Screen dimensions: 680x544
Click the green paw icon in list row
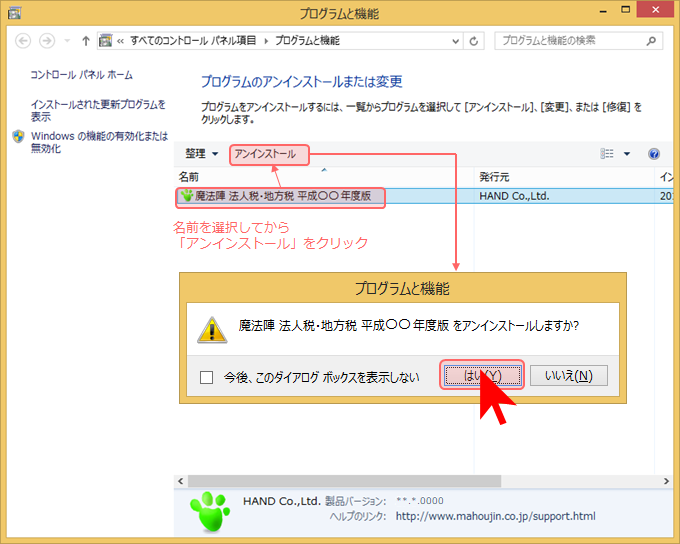click(187, 196)
